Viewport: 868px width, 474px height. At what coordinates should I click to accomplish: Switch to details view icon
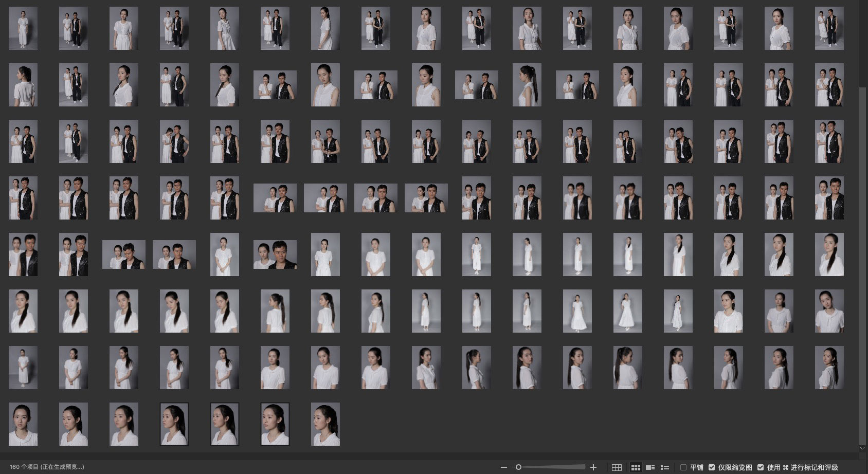650,467
